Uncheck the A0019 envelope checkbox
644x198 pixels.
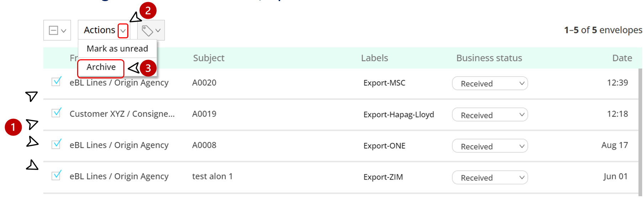coord(56,113)
